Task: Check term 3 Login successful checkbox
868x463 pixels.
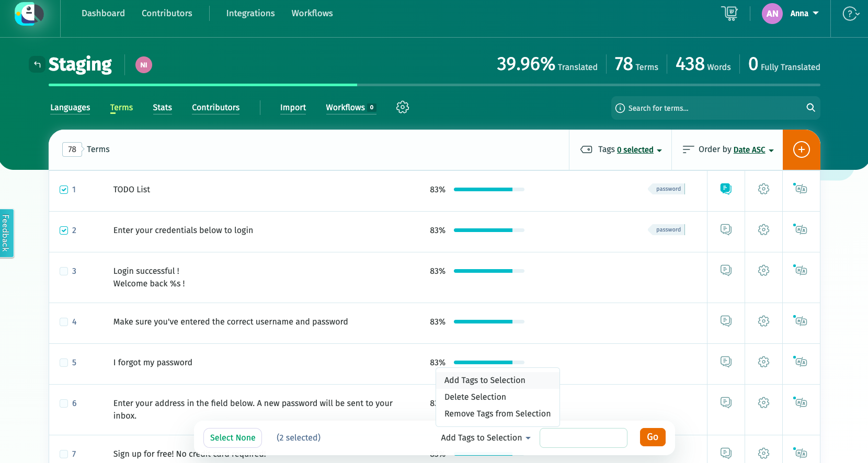Action: click(x=64, y=271)
